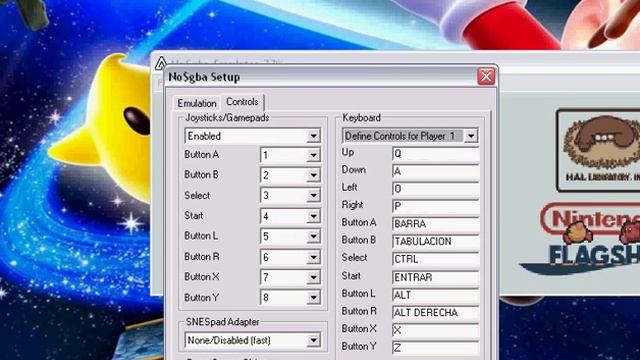The height and width of the screenshot is (360, 640).
Task: Switch to the Emulation tab
Action: [x=197, y=103]
